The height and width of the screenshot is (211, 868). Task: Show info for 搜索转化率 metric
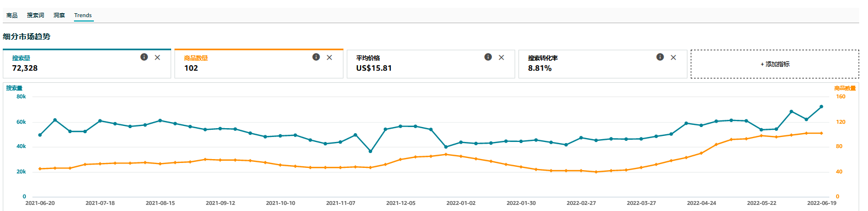coord(660,57)
